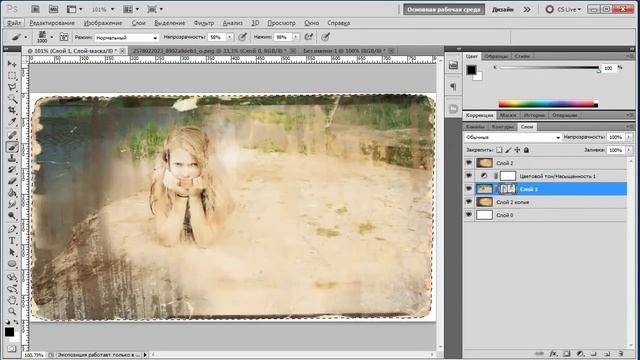
Task: Add layer style with fx icon
Action: (x=553, y=353)
